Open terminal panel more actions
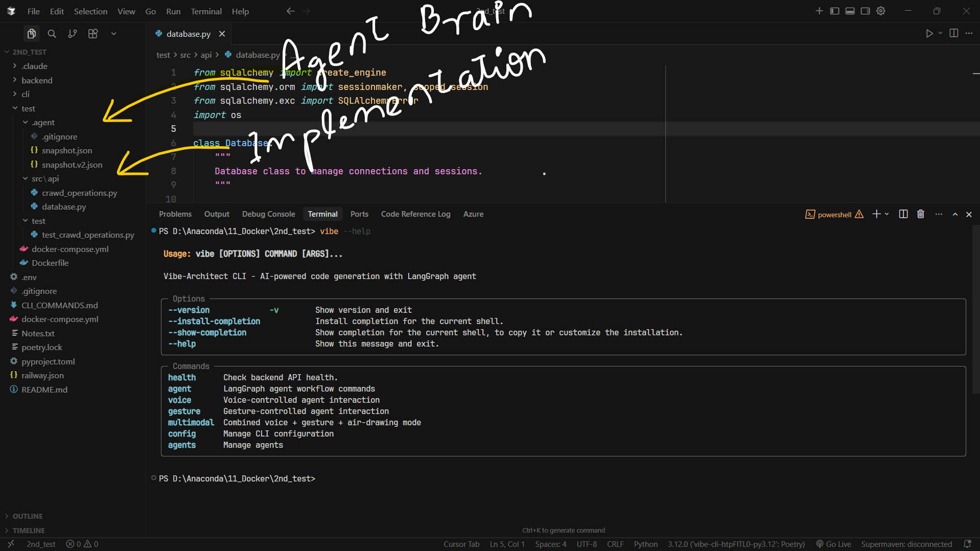The height and width of the screenshot is (551, 980). 939,214
